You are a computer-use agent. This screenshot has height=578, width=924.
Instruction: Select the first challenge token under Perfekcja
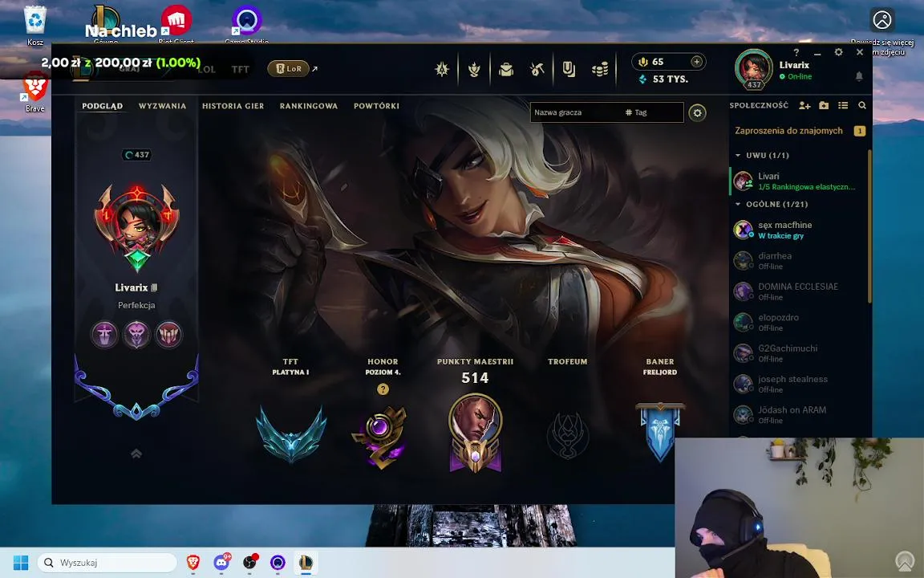tap(104, 335)
